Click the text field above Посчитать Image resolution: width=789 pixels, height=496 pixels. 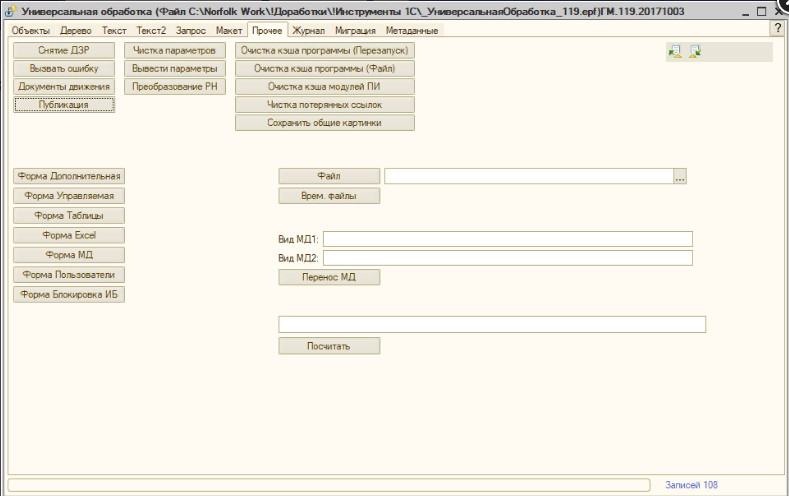click(492, 324)
